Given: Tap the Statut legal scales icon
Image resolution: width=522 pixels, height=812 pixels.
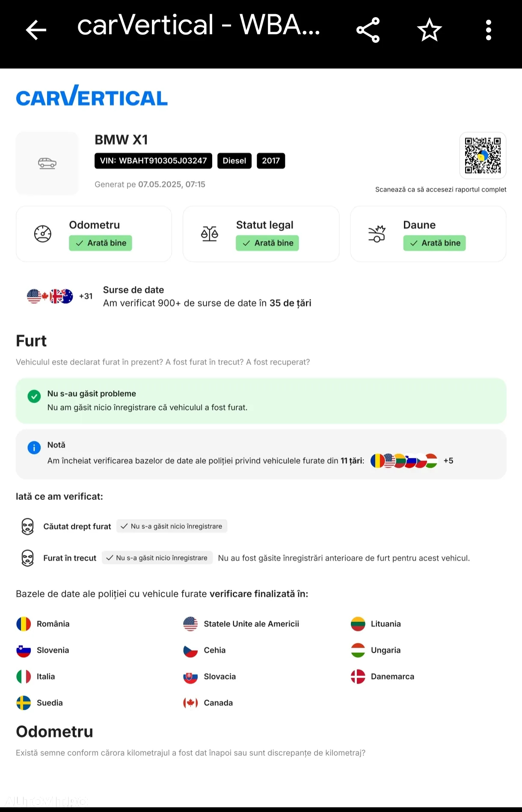Looking at the screenshot, I should coord(210,234).
